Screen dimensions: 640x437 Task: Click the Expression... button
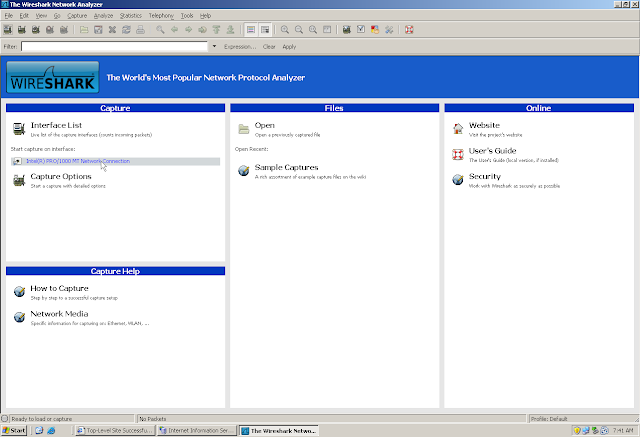[x=240, y=47]
